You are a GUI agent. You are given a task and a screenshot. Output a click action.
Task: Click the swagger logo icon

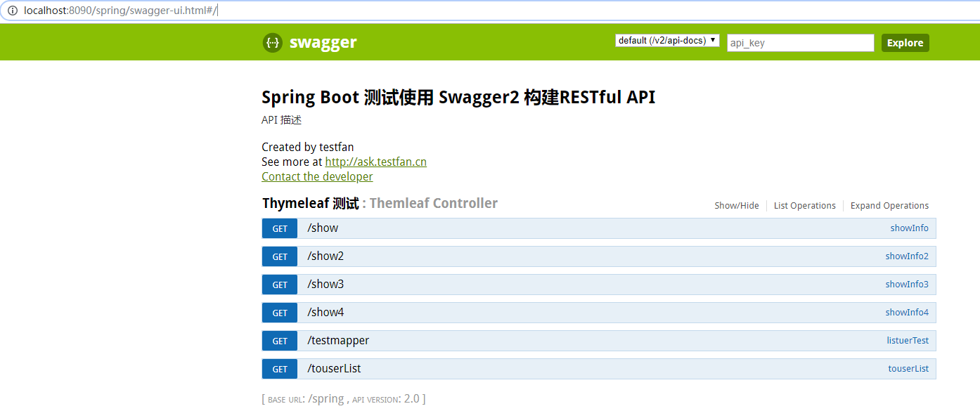pos(273,43)
